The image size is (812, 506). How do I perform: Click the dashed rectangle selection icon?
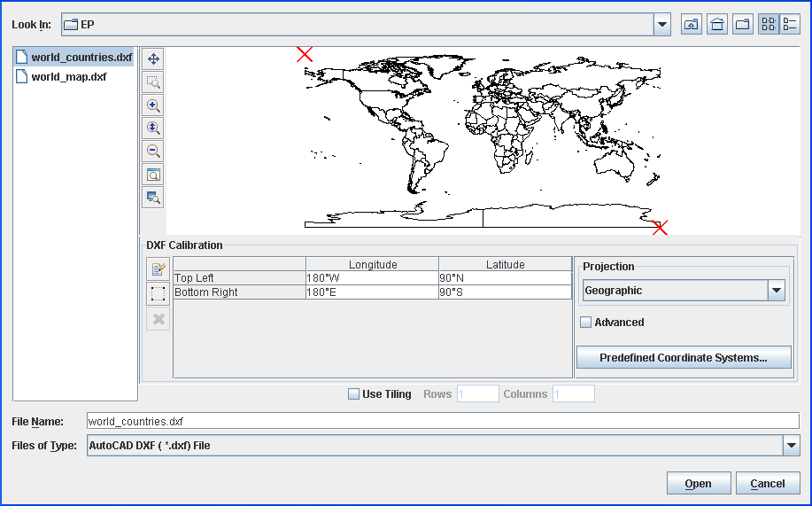pos(159,294)
